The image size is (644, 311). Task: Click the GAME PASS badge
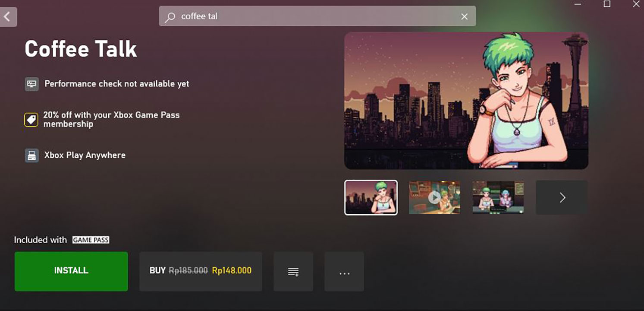91,240
